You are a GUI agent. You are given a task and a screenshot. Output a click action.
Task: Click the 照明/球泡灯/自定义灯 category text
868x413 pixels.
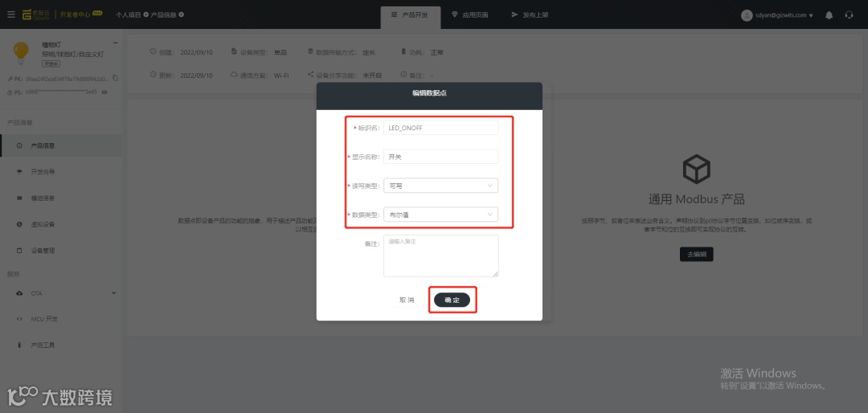(x=73, y=55)
